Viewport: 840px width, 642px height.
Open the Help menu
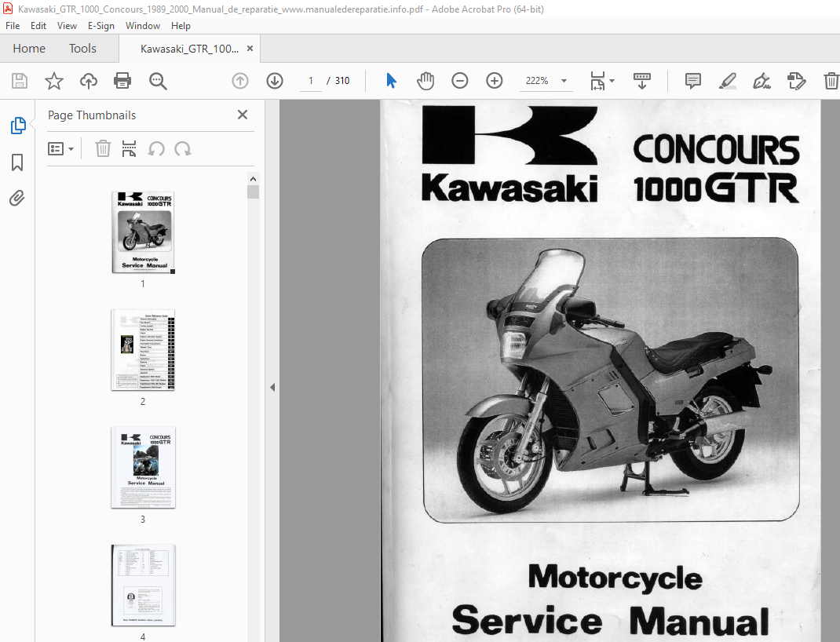click(181, 26)
